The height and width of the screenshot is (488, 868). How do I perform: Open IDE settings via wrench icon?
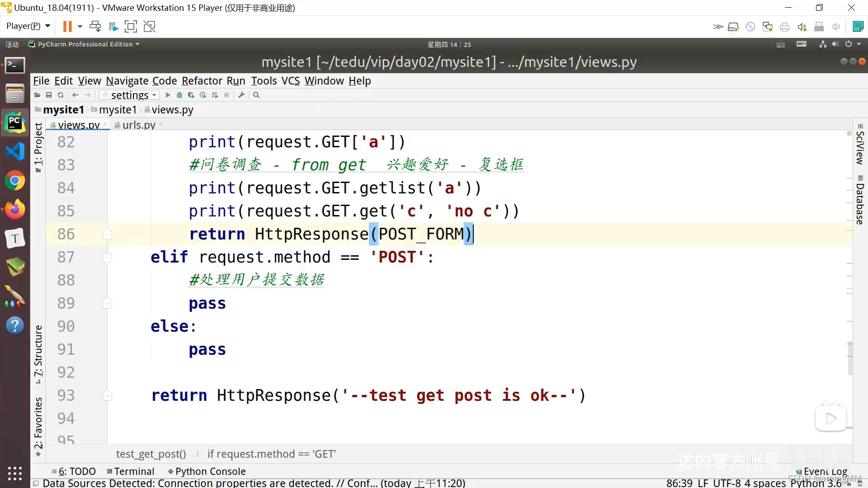point(241,95)
